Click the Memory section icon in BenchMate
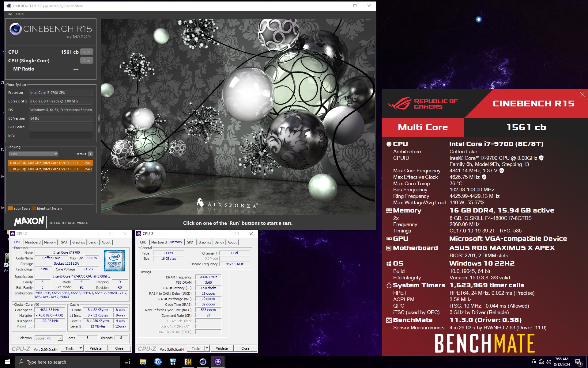 coord(389,210)
